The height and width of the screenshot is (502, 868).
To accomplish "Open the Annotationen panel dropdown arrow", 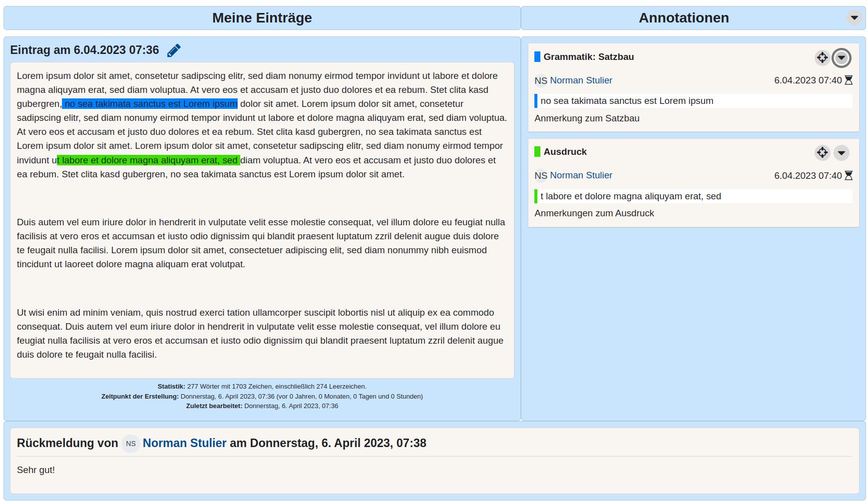I will click(x=854, y=18).
